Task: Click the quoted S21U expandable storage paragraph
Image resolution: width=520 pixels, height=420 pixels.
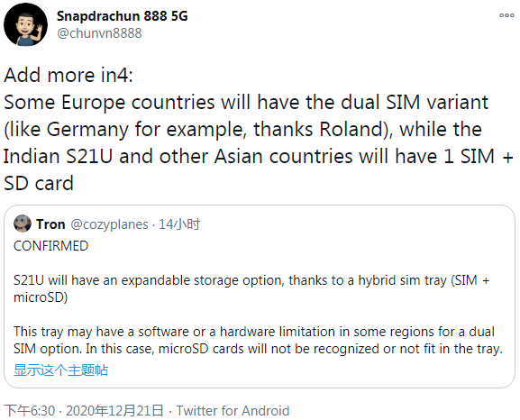Action: tap(251, 288)
